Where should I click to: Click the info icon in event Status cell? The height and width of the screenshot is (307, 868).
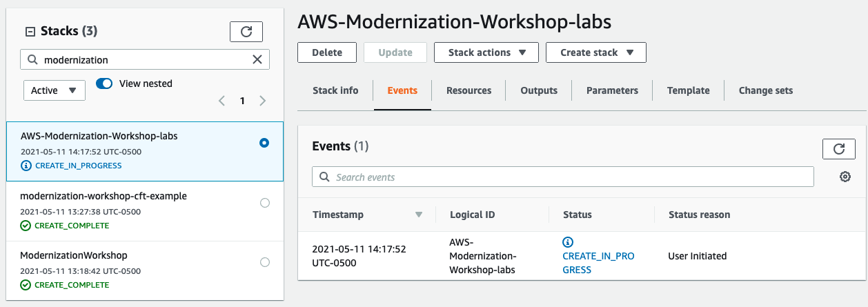(x=568, y=242)
